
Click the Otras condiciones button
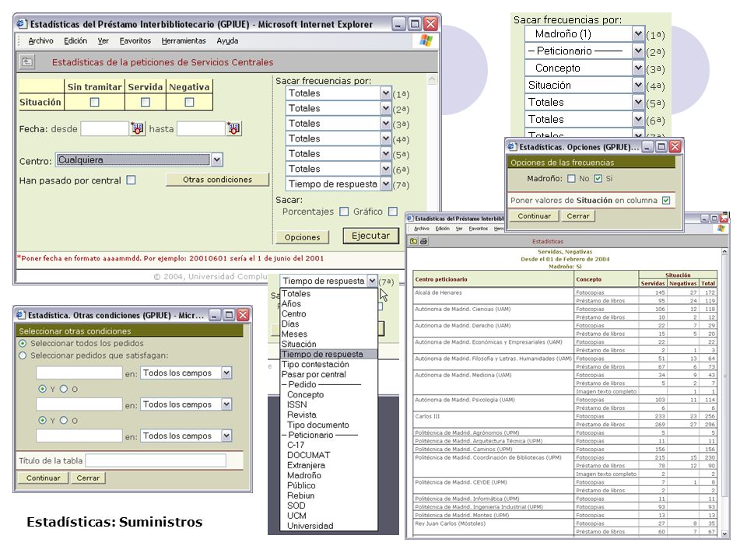[x=217, y=180]
